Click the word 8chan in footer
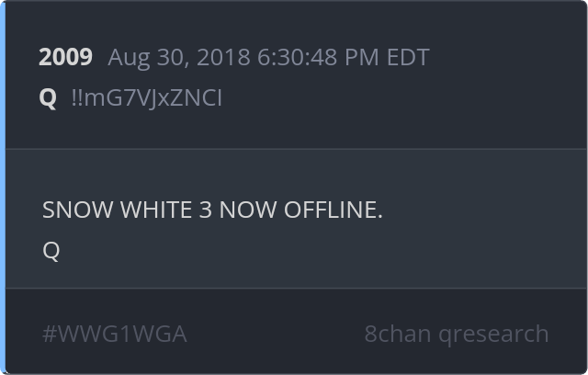Image resolution: width=588 pixels, height=375 pixels. 398,334
